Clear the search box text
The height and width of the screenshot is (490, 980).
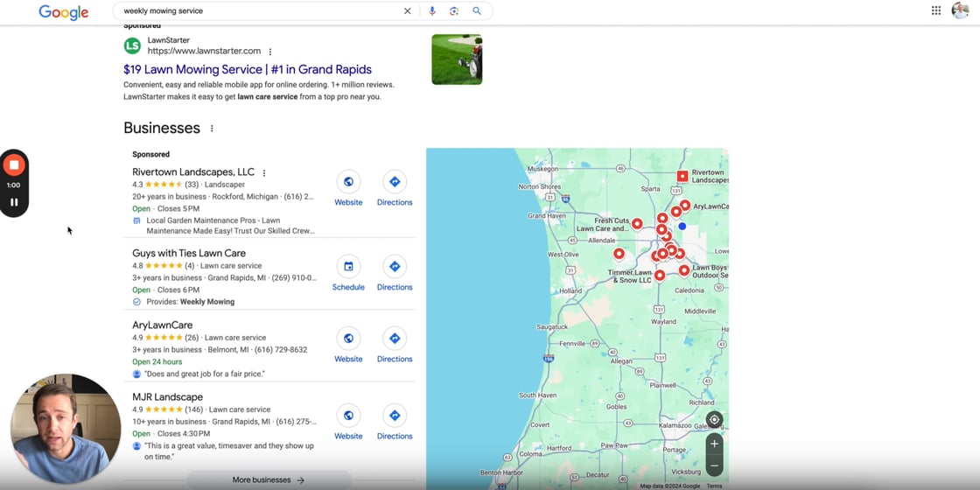pyautogui.click(x=407, y=11)
